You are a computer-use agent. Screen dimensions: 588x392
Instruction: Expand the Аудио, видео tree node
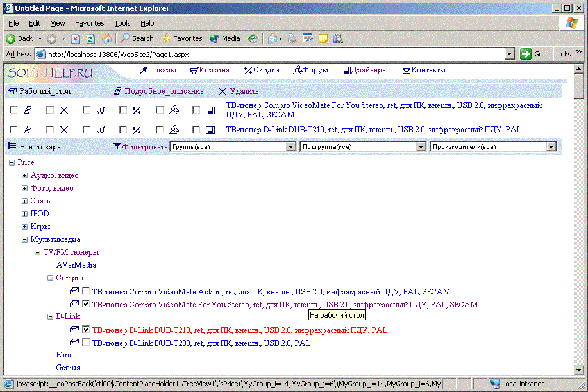coord(24,175)
